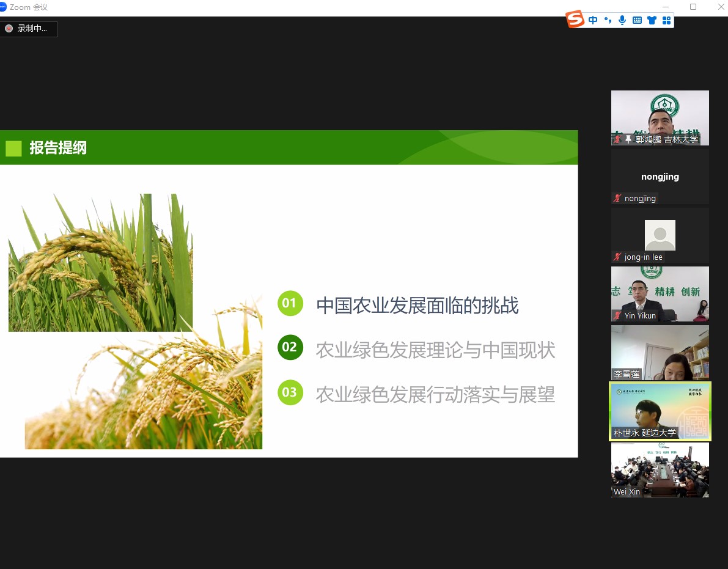Select Wei Xin conference room thumbnail

coord(660,469)
